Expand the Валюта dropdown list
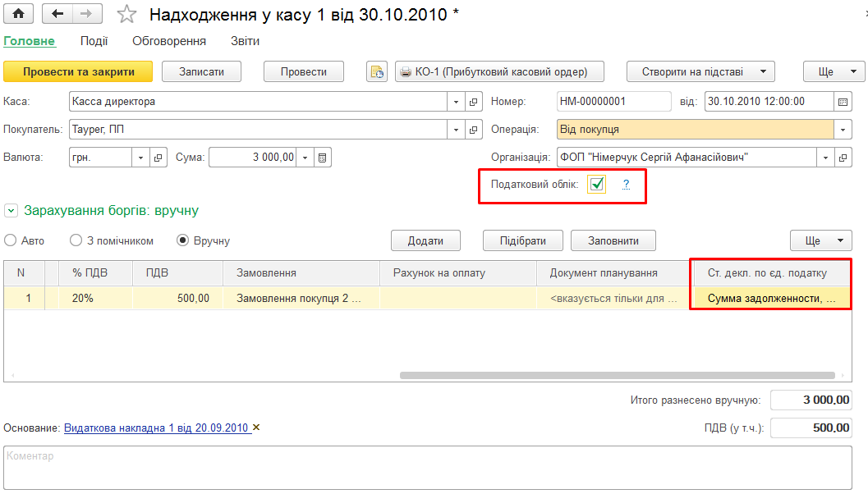 140,158
